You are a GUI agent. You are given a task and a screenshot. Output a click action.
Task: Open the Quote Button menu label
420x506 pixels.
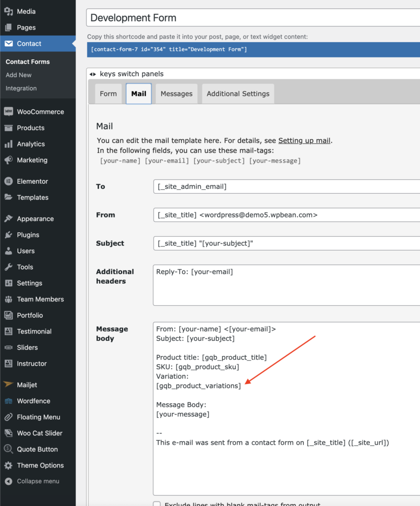(38, 449)
